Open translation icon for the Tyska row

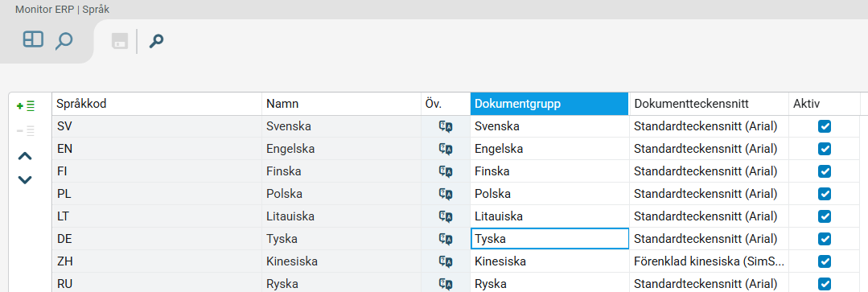point(446,239)
